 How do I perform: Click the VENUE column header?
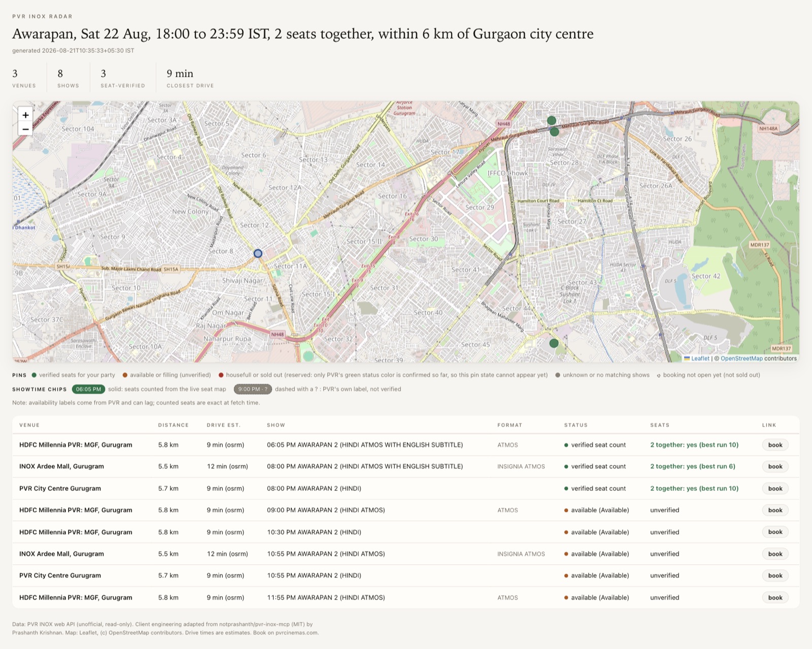click(29, 425)
